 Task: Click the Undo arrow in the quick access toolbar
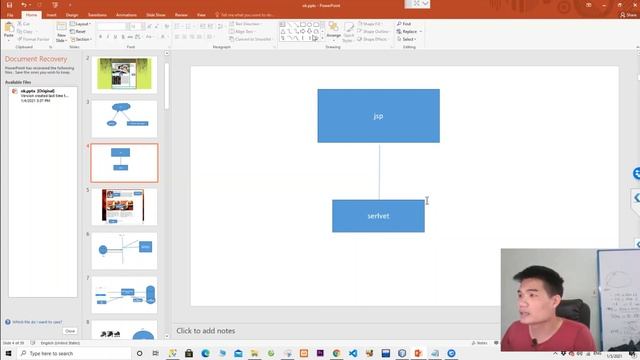24,5
